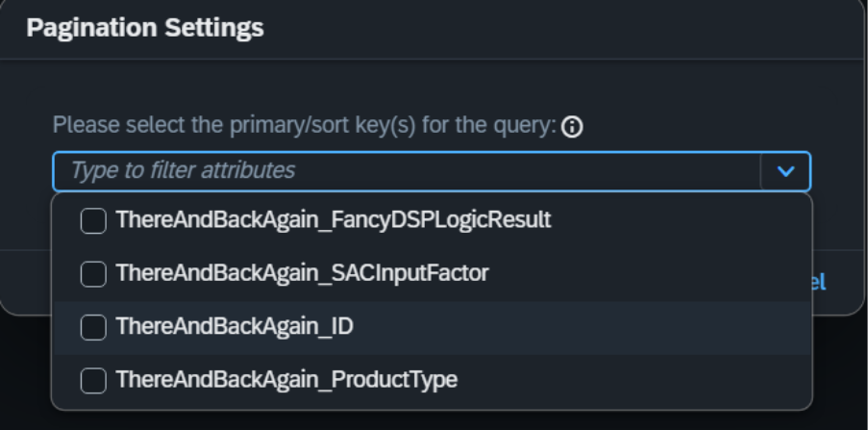Click the dark backdrop below the dialog
The image size is (868, 430).
432,420
